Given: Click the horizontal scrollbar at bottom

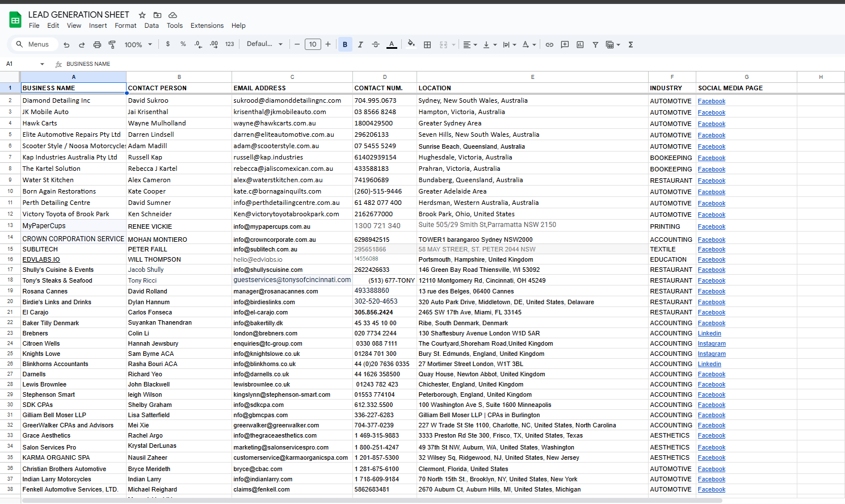Looking at the screenshot, I should (x=372, y=501).
